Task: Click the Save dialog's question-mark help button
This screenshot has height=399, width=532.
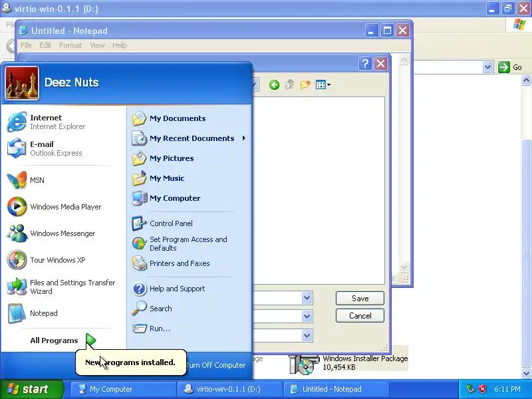Action: [x=365, y=63]
